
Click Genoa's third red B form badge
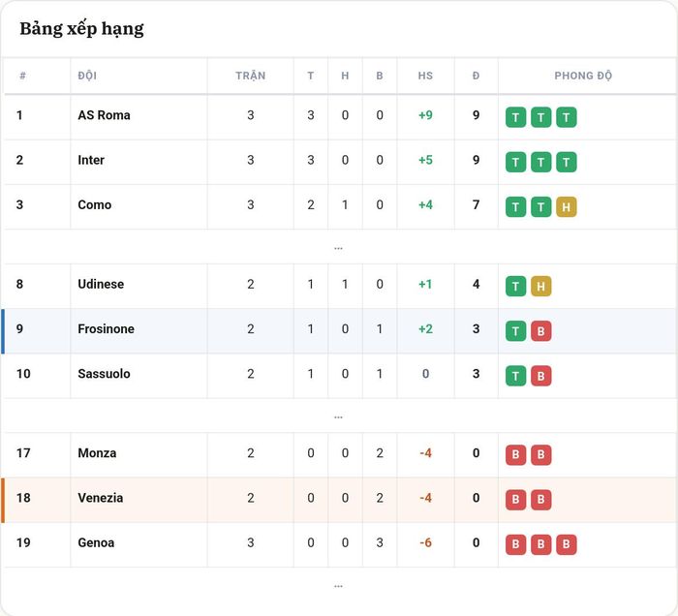point(566,544)
